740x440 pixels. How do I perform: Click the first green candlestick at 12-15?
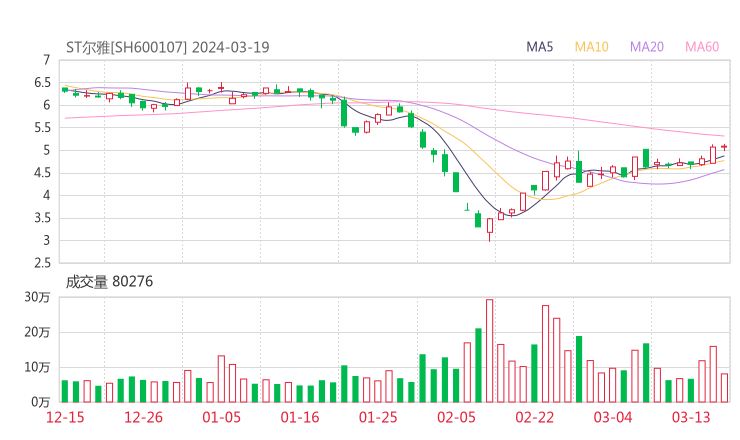[x=65, y=90]
